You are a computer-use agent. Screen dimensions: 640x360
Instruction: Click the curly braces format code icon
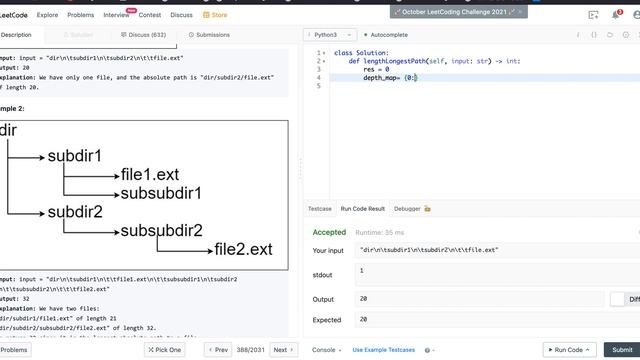pyautogui.click(x=594, y=35)
